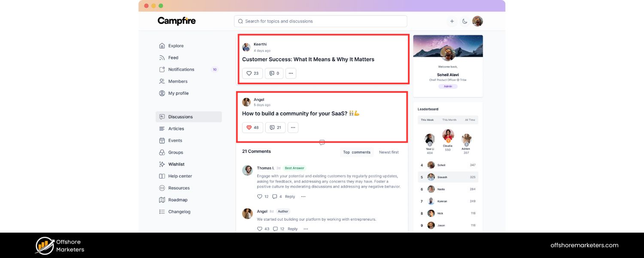Open Notifications in the sidebar
The image size is (644, 258).
181,69
